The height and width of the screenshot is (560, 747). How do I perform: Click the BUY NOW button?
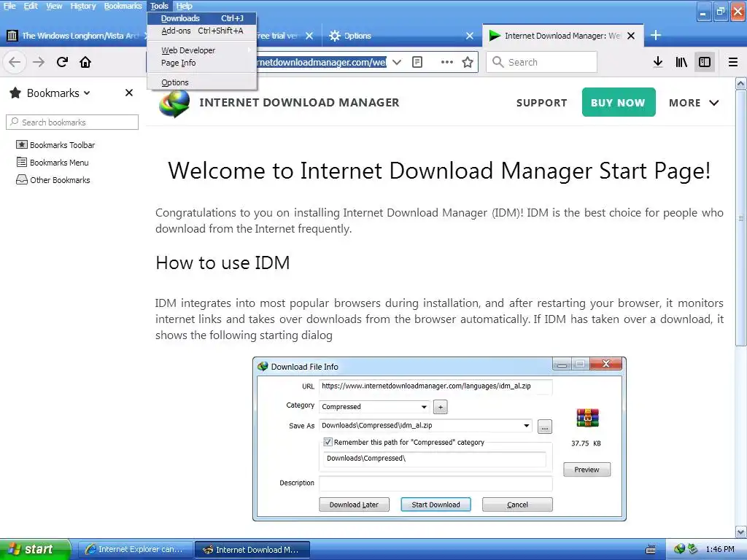click(619, 102)
